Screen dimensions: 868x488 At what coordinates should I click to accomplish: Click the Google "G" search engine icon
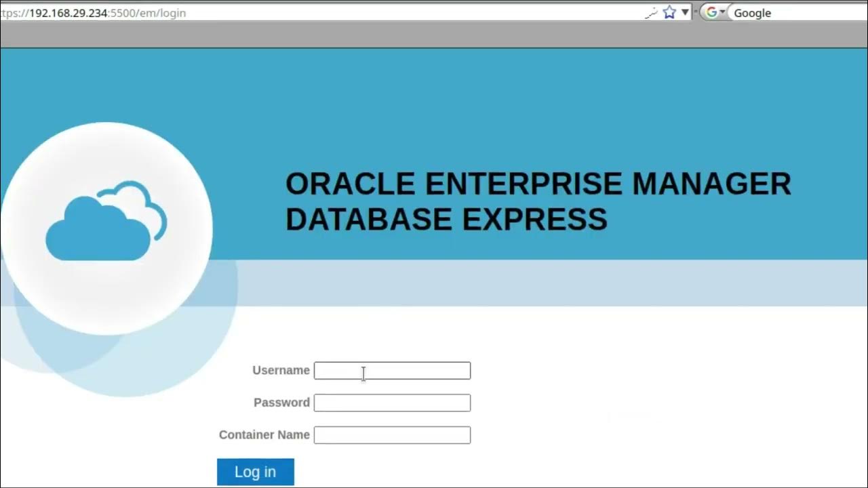click(x=713, y=12)
